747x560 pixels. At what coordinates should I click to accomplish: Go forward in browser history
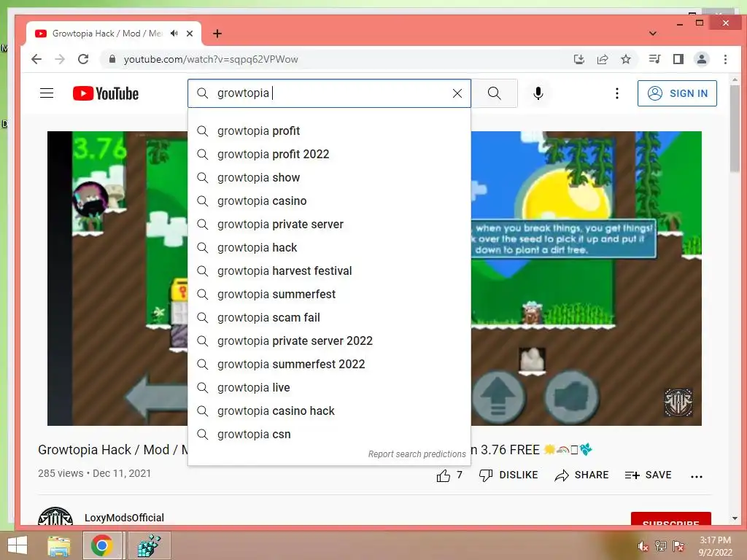coord(60,59)
